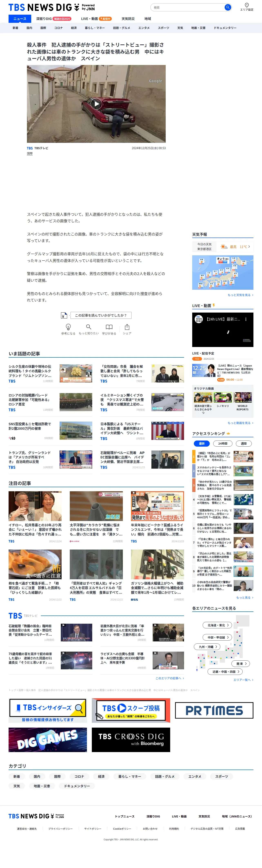Image resolution: width=262 pixels, height=868 pixels.
Task: Open the 柿を食べ過ぎて緊急手術 article thumbnail
Action: [x=35, y=564]
